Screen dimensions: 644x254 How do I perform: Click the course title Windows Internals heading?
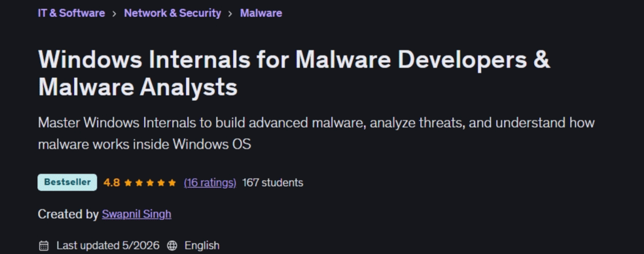294,73
